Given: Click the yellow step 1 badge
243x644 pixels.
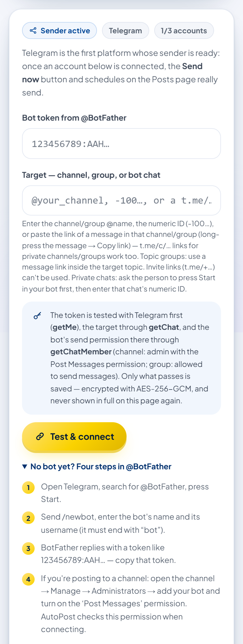Looking at the screenshot, I should [x=28, y=488].
